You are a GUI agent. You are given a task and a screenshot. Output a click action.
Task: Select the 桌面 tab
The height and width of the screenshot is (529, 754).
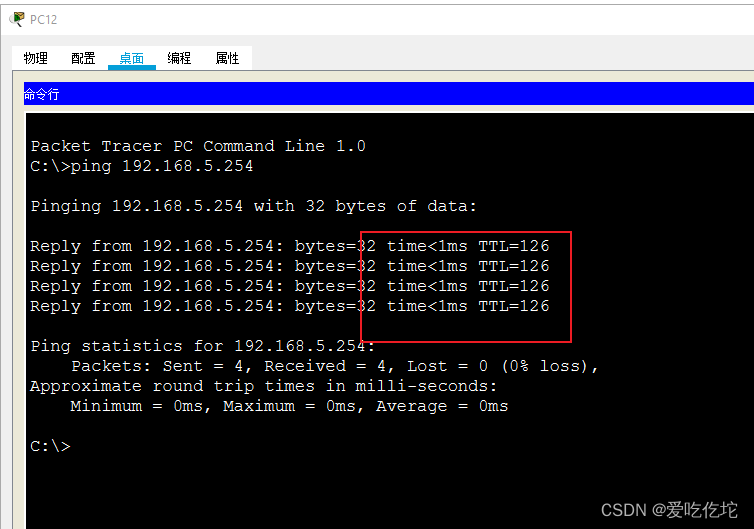click(132, 58)
